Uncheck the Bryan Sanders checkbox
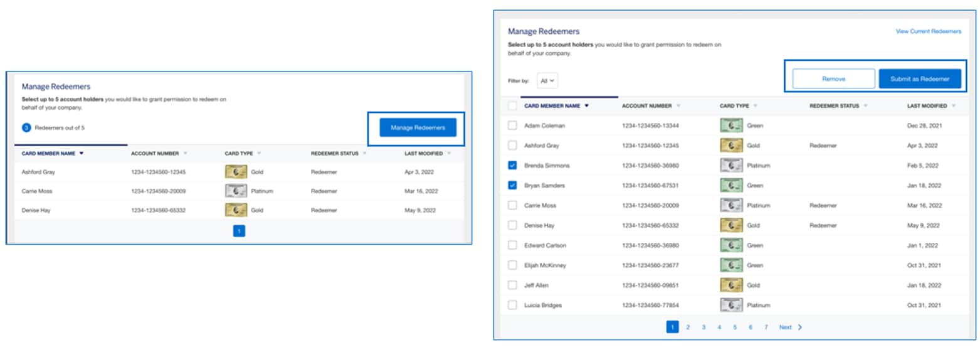Viewport: 980px width, 352px height. coord(512,186)
